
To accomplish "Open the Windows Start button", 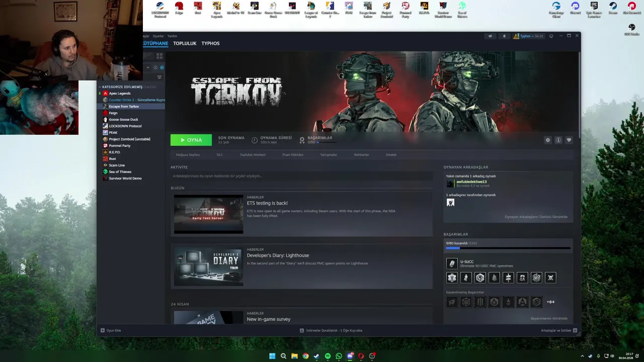I will click(x=272, y=356).
